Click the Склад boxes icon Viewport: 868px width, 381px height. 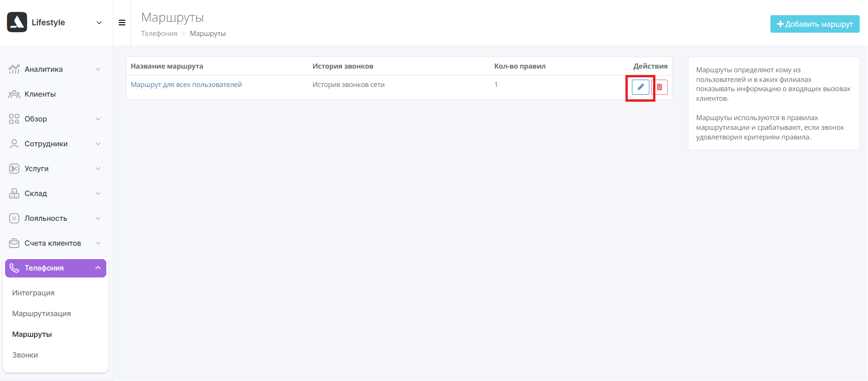click(14, 194)
